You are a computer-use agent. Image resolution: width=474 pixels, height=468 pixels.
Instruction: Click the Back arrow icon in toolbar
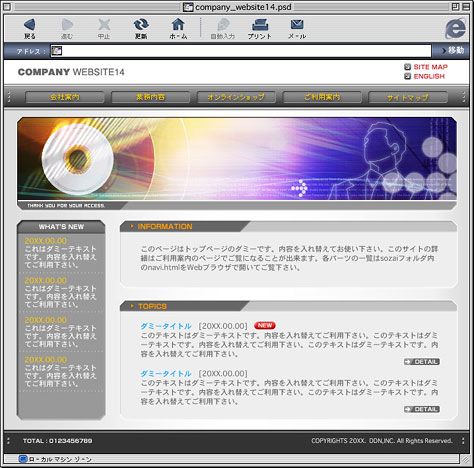tap(30, 25)
